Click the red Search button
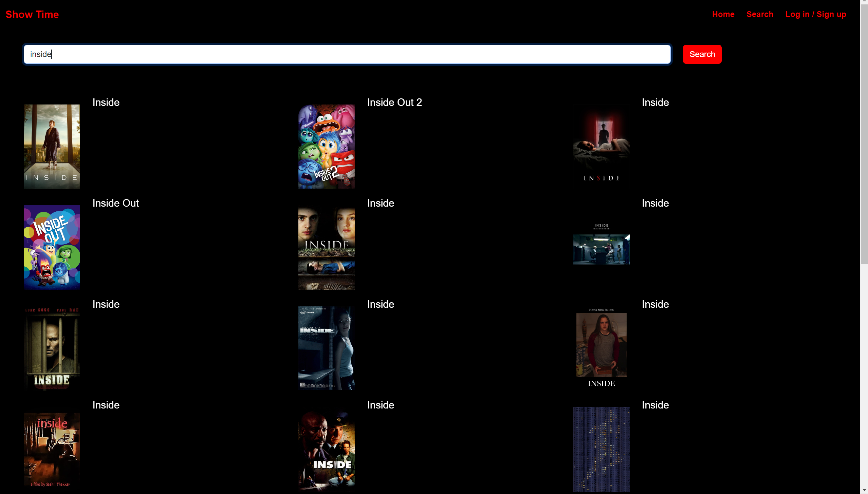The image size is (868, 494). [702, 54]
